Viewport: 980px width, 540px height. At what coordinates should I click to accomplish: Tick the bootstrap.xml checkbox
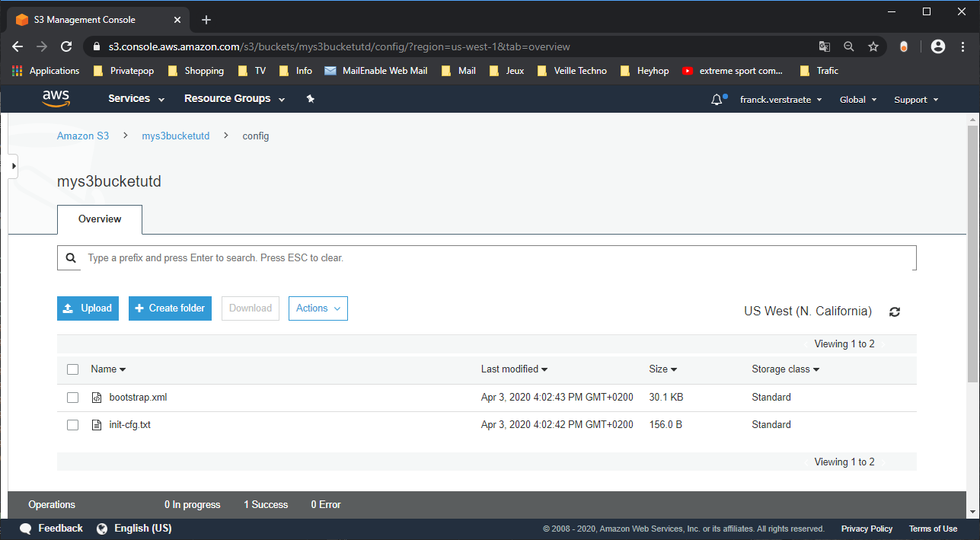tap(73, 398)
